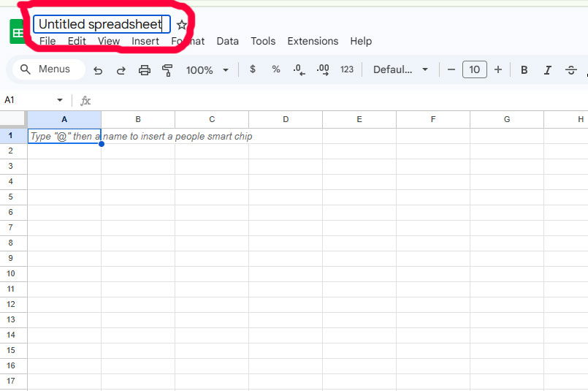The height and width of the screenshot is (391, 588).
Task: Click the Redo arrow
Action: pyautogui.click(x=121, y=70)
